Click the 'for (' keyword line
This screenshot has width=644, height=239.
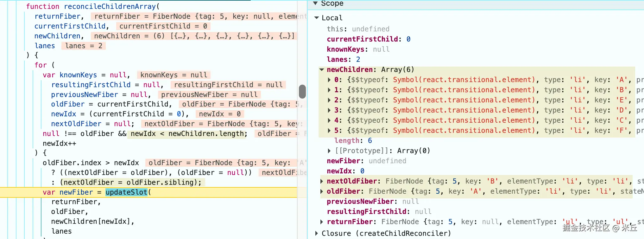tap(45, 65)
